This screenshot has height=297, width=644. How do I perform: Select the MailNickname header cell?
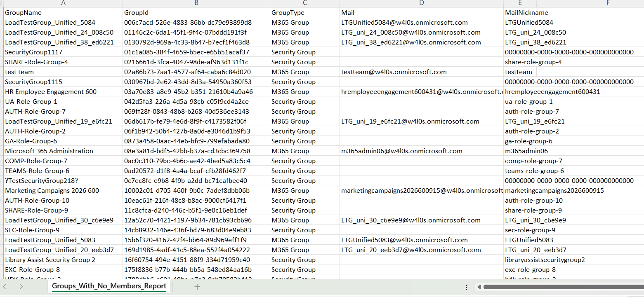click(526, 13)
